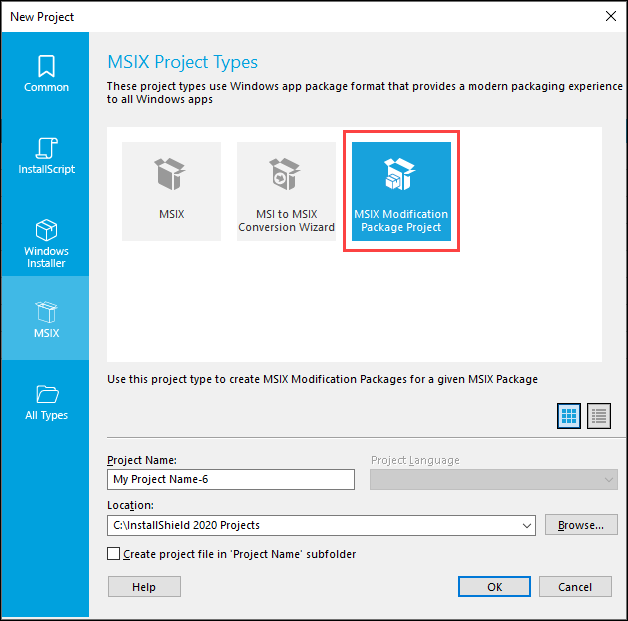Enable Create project file in subfolder checkbox

coord(114,554)
